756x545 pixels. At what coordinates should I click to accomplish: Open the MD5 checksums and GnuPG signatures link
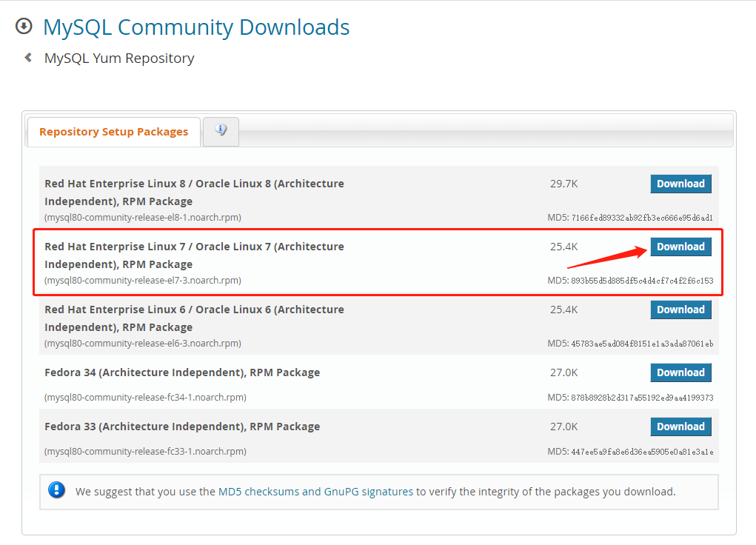315,491
